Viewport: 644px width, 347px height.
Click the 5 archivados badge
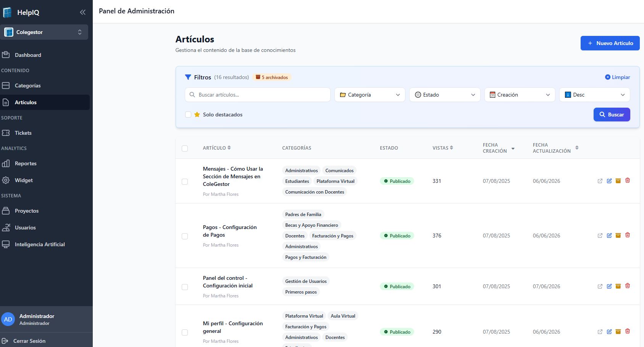(x=272, y=77)
